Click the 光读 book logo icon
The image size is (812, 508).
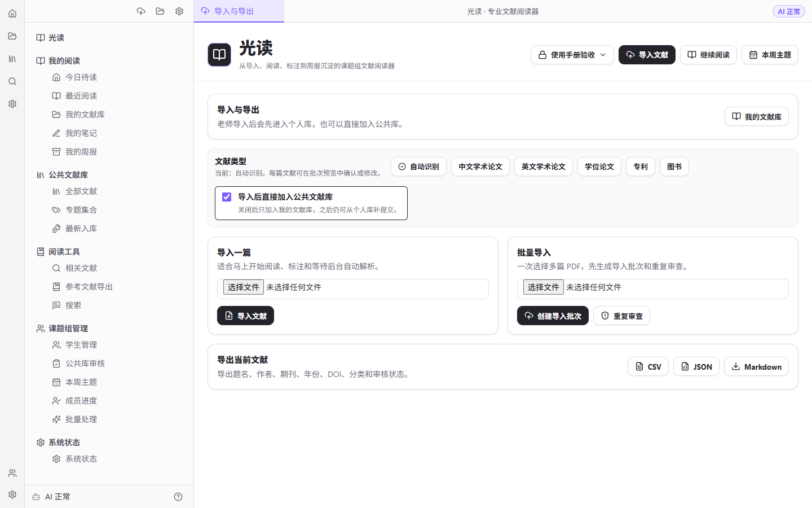(219, 55)
